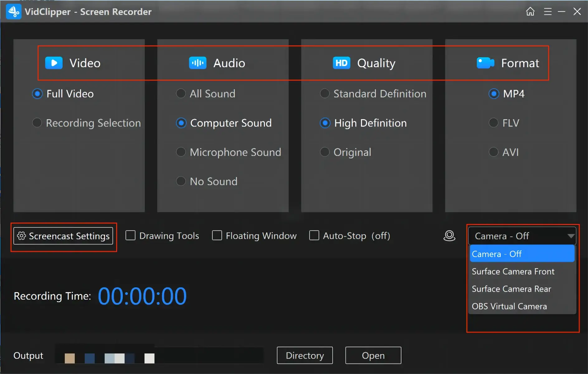Click the Open output folder button
Viewport: 588px width, 374px height.
(373, 355)
